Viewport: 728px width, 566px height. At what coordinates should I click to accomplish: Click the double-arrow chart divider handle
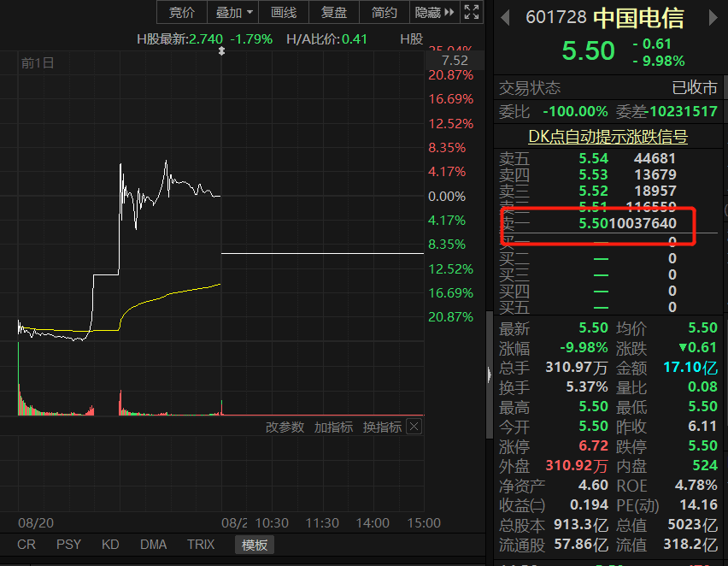click(222, 51)
